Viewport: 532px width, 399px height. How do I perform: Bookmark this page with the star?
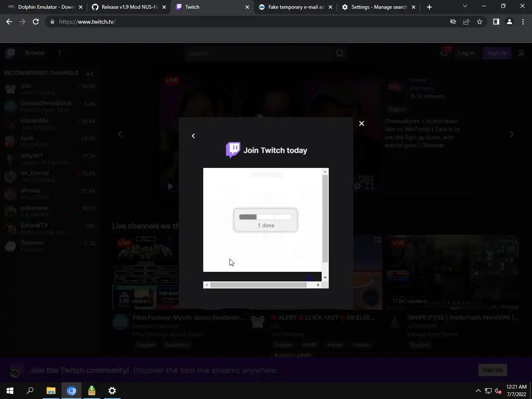480,22
